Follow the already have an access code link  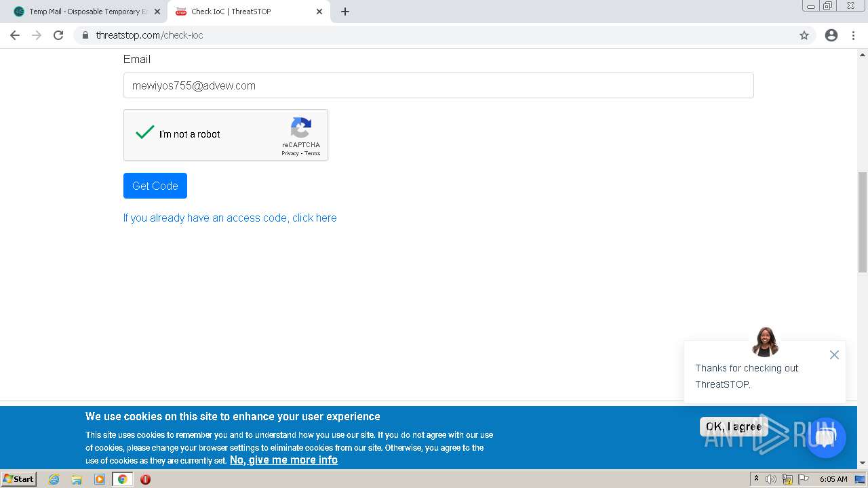[230, 218]
